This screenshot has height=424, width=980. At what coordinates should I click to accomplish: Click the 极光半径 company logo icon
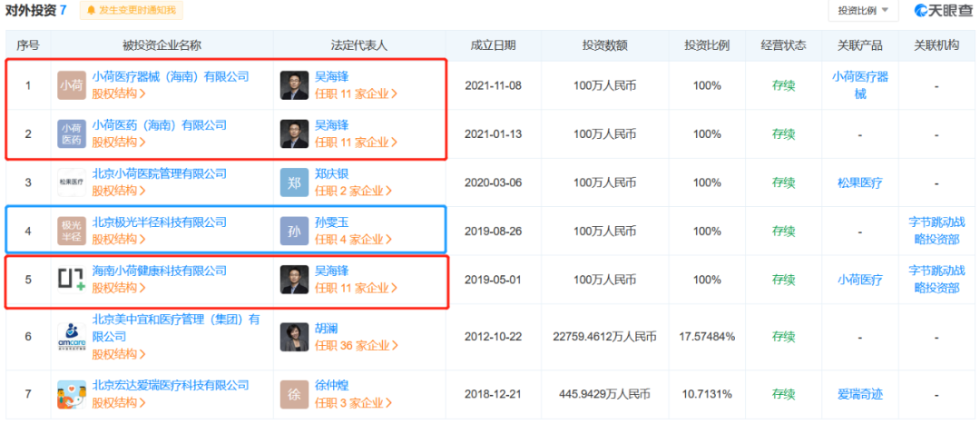(x=72, y=232)
